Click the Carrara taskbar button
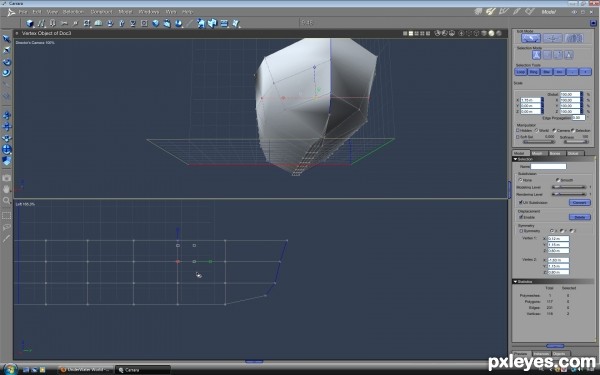The width and height of the screenshot is (600, 375). click(x=142, y=370)
